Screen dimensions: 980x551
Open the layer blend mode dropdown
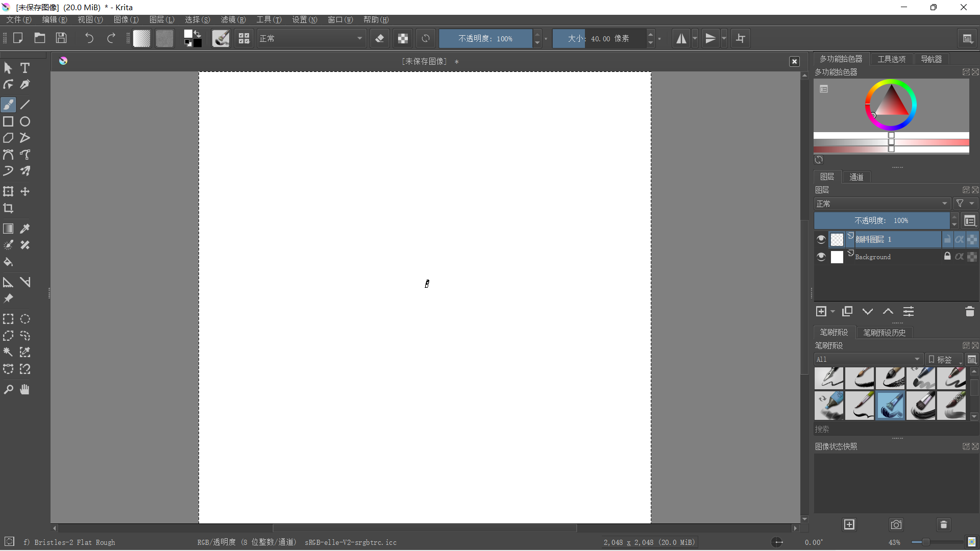click(881, 204)
